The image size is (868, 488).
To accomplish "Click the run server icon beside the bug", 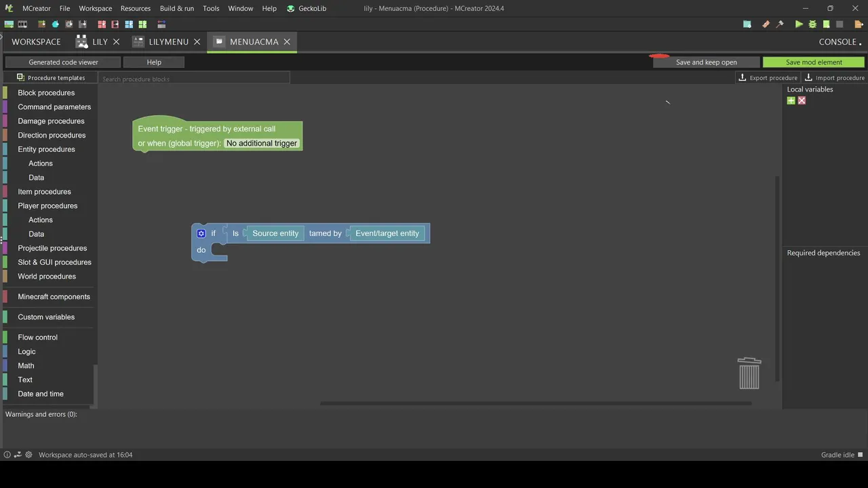I will click(x=826, y=24).
